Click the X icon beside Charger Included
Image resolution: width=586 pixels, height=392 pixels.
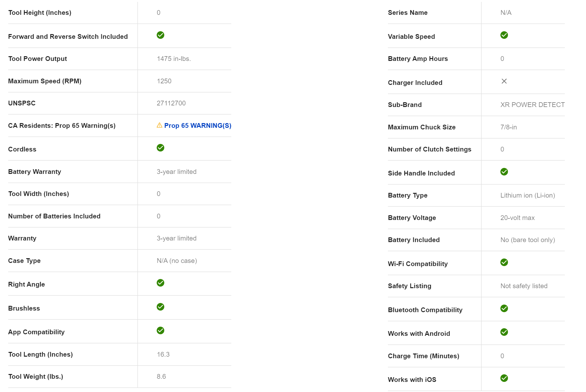tap(504, 81)
